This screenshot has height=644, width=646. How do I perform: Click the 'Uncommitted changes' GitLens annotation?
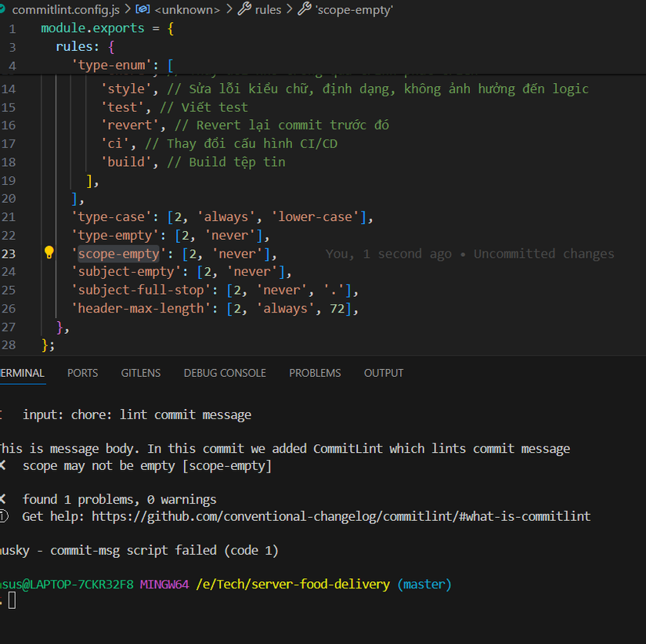click(546, 253)
